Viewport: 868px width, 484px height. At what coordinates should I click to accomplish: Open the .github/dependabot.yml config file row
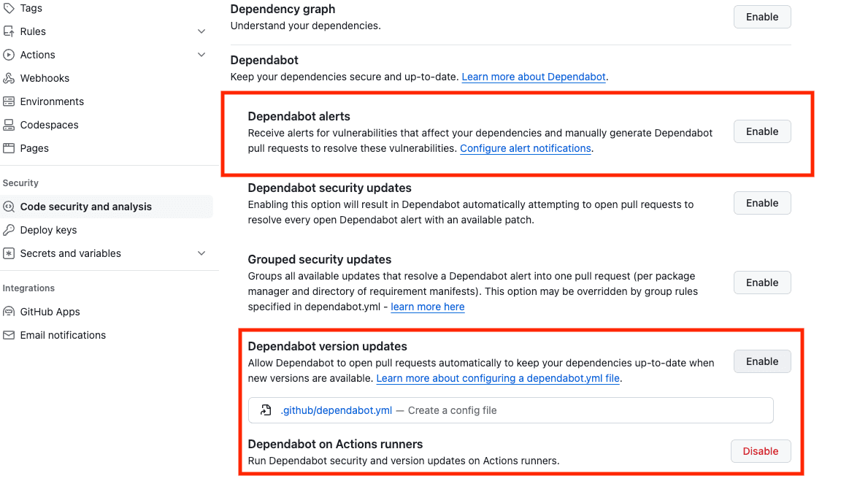click(337, 410)
